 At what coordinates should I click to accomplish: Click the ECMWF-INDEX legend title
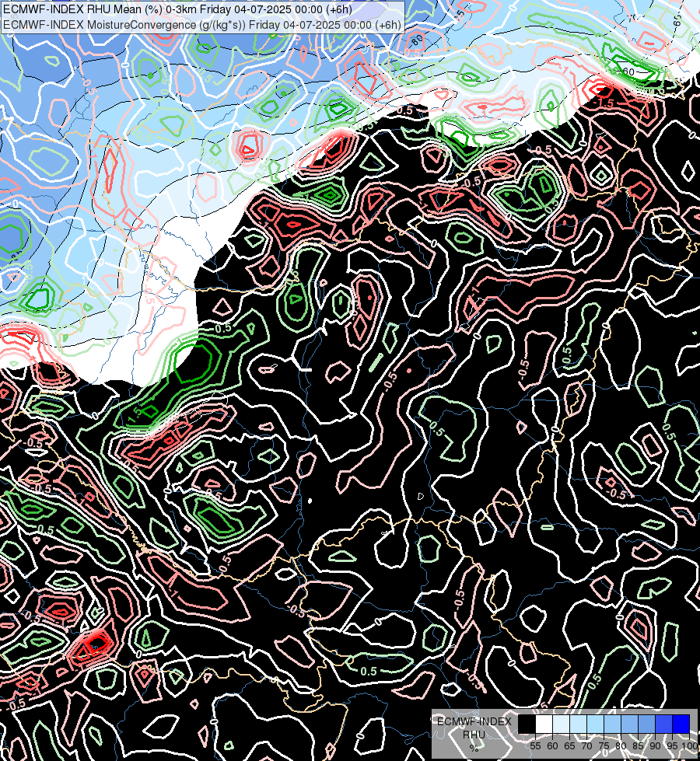474,721
